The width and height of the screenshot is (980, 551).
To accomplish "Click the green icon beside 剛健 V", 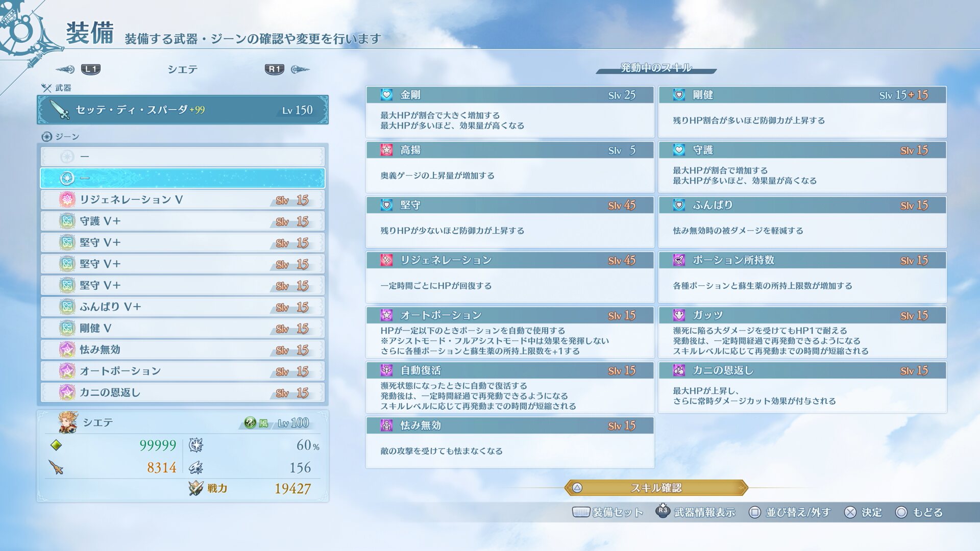I will tap(67, 328).
